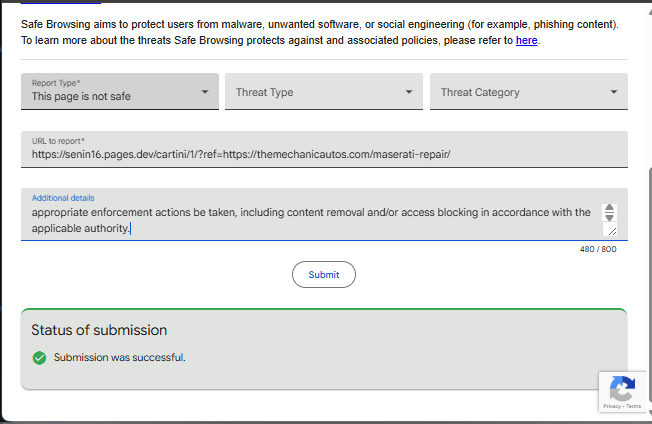Click the reCAPTCHA logo badge
The width and height of the screenshot is (652, 424).
tap(621, 388)
